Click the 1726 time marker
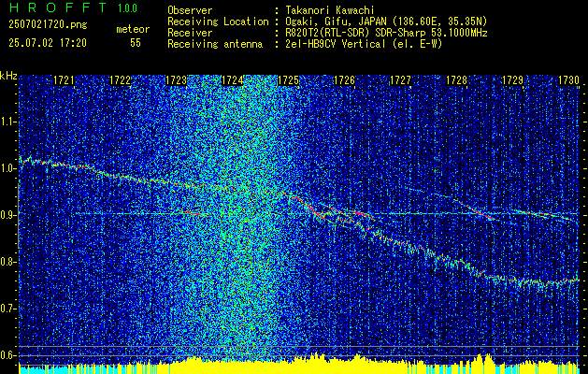This screenshot has height=374, width=588. tap(344, 79)
